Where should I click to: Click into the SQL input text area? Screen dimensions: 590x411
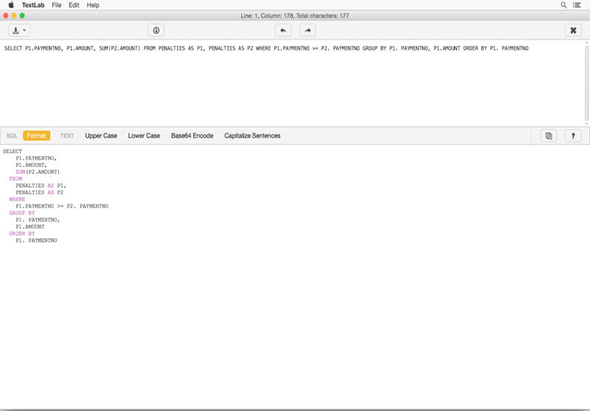pyautogui.click(x=292, y=83)
